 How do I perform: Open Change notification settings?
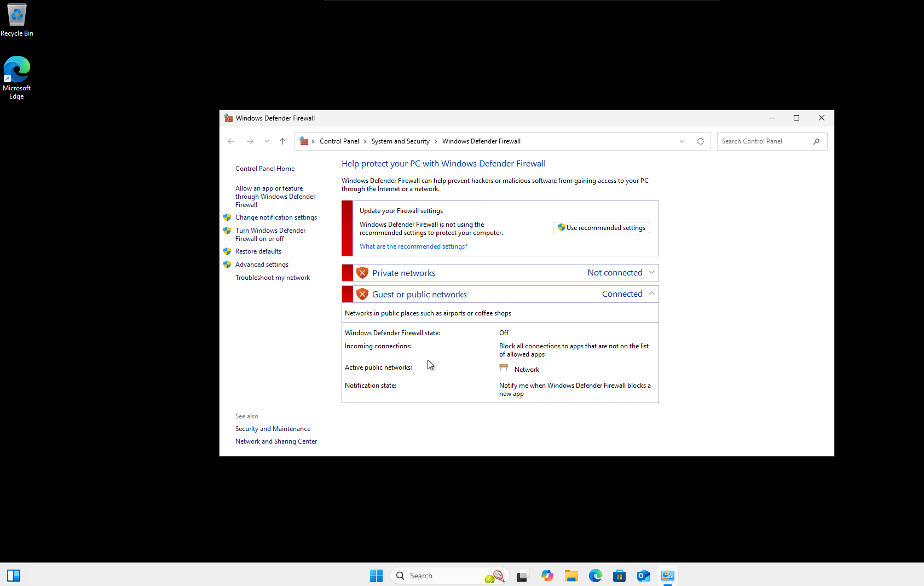276,217
